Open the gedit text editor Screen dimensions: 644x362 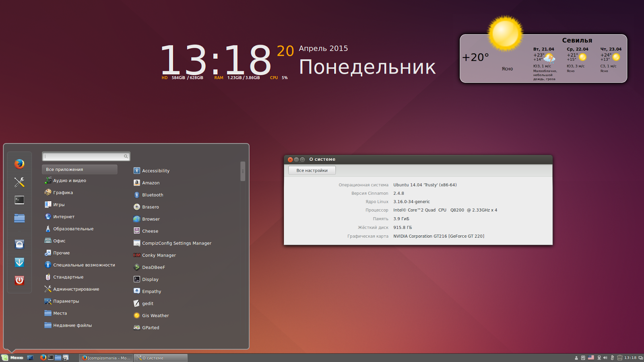point(143,304)
